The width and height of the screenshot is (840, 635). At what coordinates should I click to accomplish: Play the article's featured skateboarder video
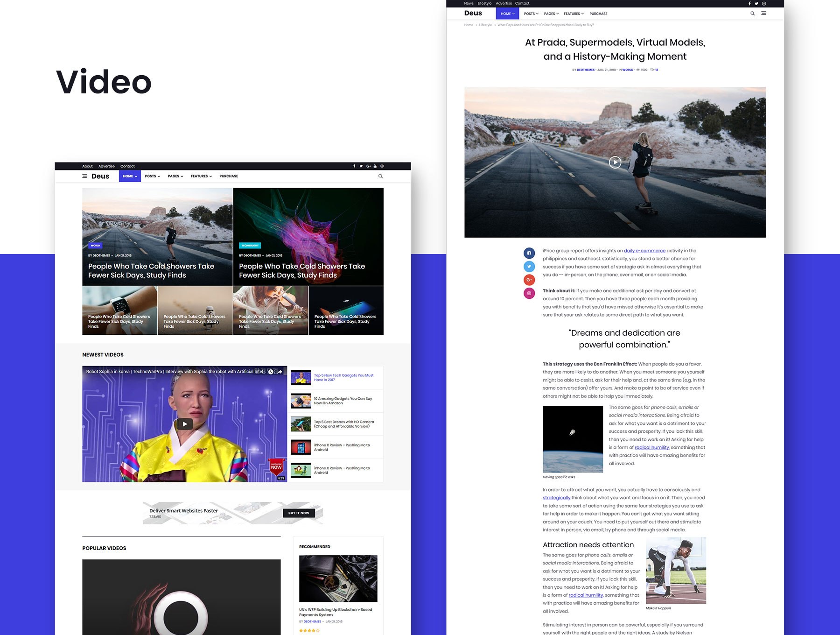[x=615, y=162]
